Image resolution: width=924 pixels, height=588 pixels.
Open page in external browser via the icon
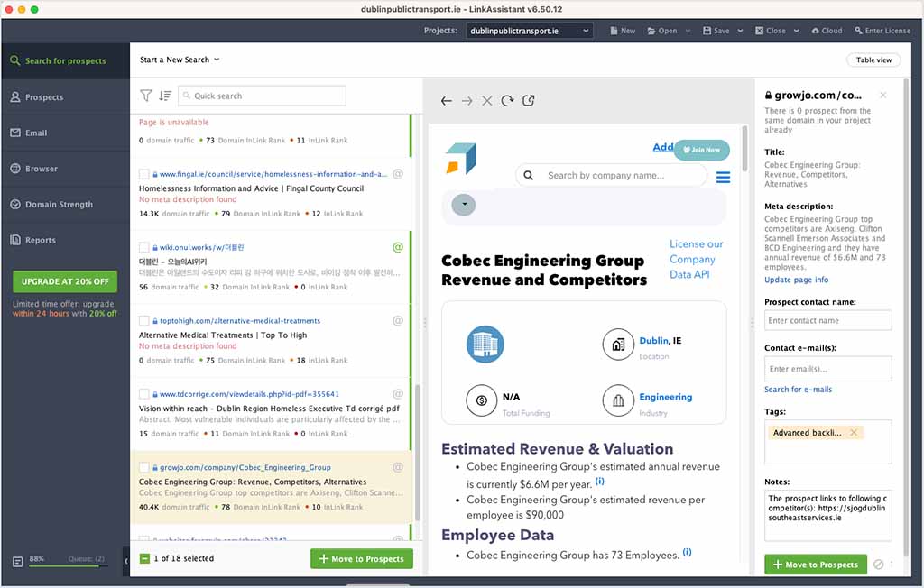[x=529, y=101]
